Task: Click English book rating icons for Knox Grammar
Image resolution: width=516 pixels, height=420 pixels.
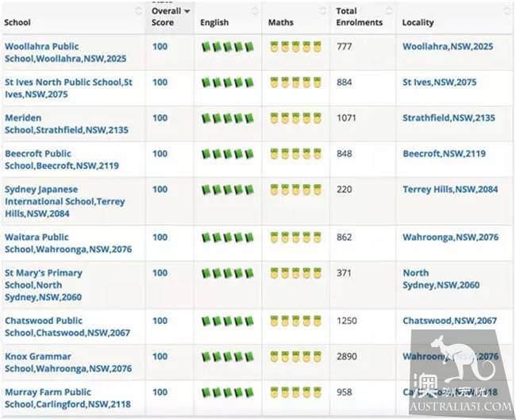Action: pyautogui.click(x=228, y=356)
